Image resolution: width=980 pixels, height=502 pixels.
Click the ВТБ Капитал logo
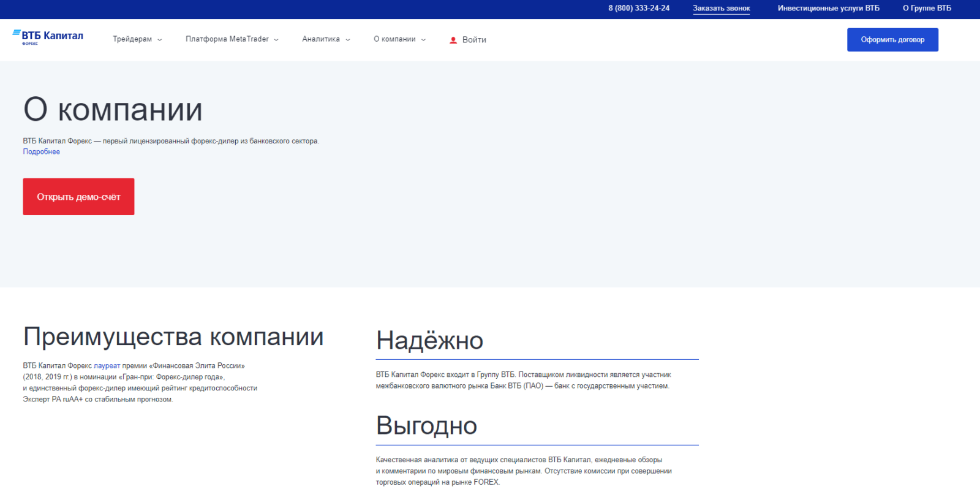[x=48, y=37]
